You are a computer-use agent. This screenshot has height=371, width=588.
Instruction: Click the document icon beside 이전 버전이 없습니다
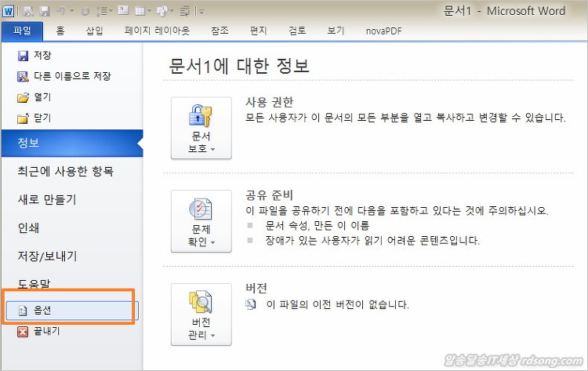point(251,304)
